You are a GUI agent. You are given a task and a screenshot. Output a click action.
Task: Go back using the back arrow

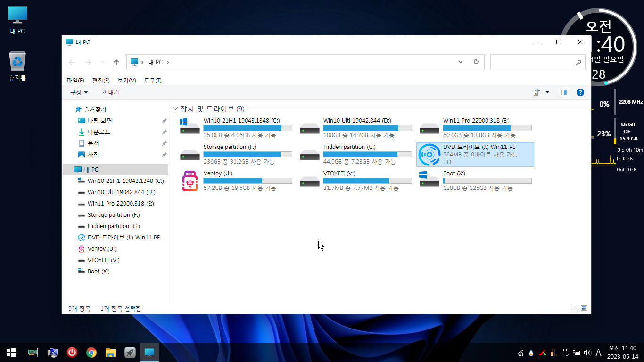coord(72,62)
